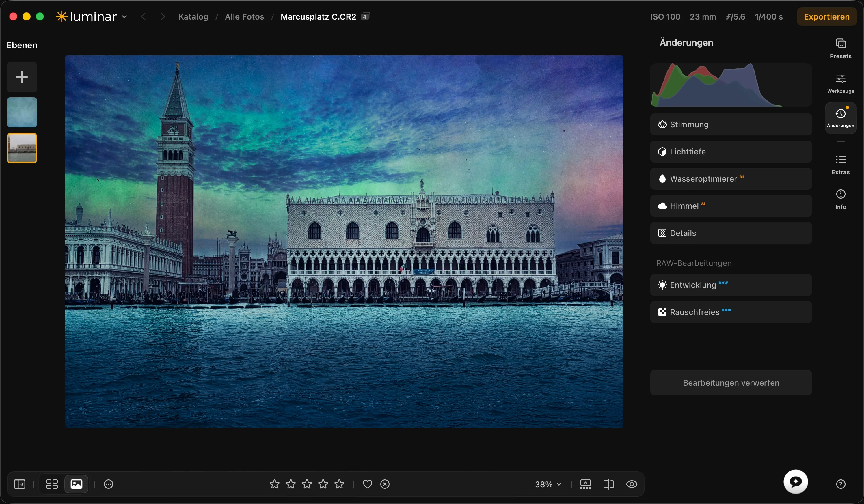
Task: Rate the photo five stars
Action: tap(339, 484)
